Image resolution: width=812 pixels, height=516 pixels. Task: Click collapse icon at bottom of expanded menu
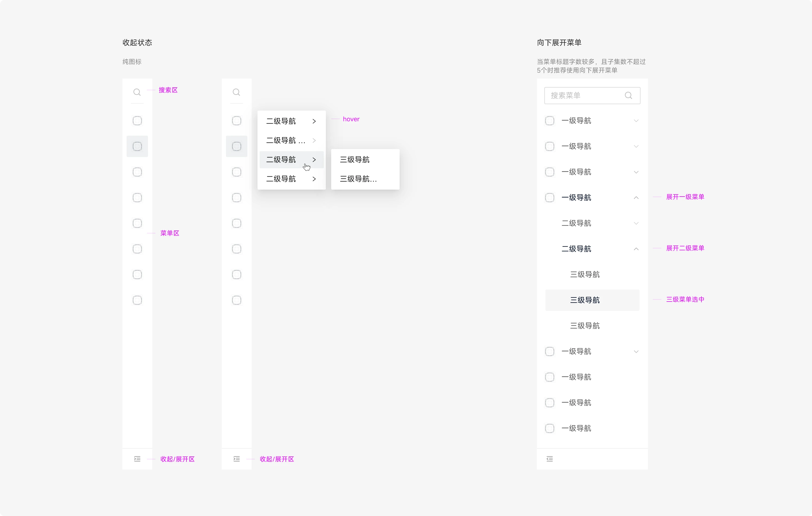click(550, 459)
